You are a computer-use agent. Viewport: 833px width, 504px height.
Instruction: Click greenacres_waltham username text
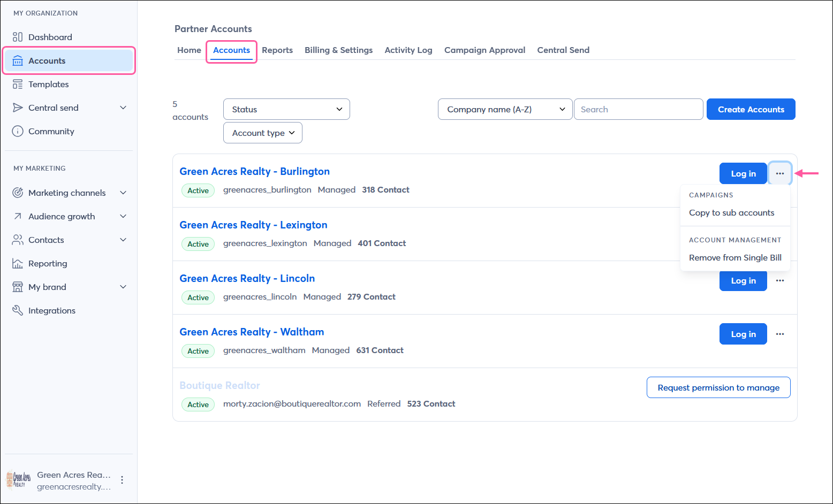coord(264,350)
